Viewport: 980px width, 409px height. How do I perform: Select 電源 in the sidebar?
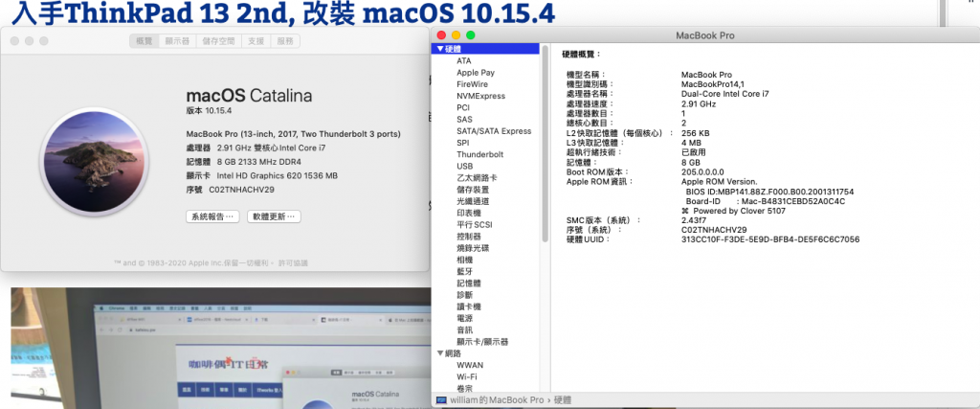pyautogui.click(x=464, y=318)
